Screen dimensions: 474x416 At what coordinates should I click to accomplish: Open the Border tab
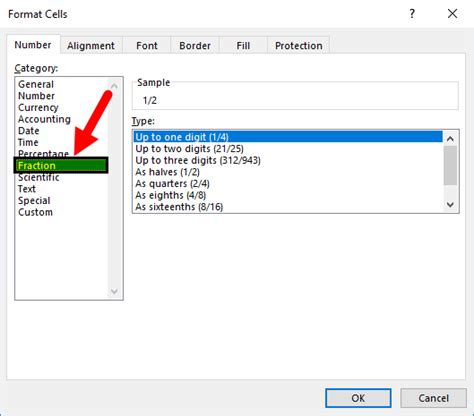195,46
